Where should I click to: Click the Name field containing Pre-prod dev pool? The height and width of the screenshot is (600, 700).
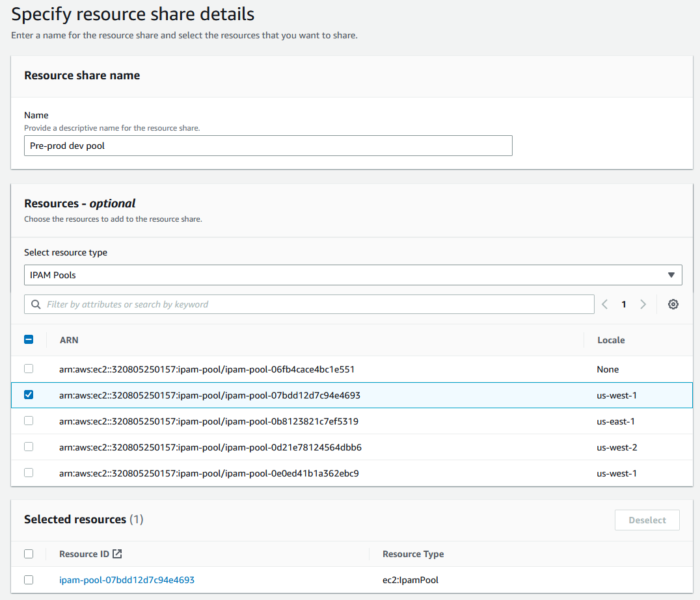coord(269,145)
